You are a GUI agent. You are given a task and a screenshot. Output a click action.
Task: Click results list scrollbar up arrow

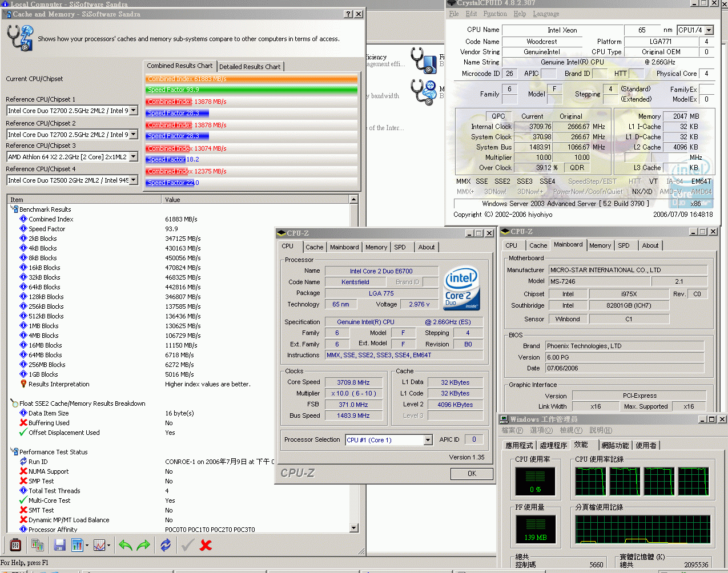coord(353,200)
